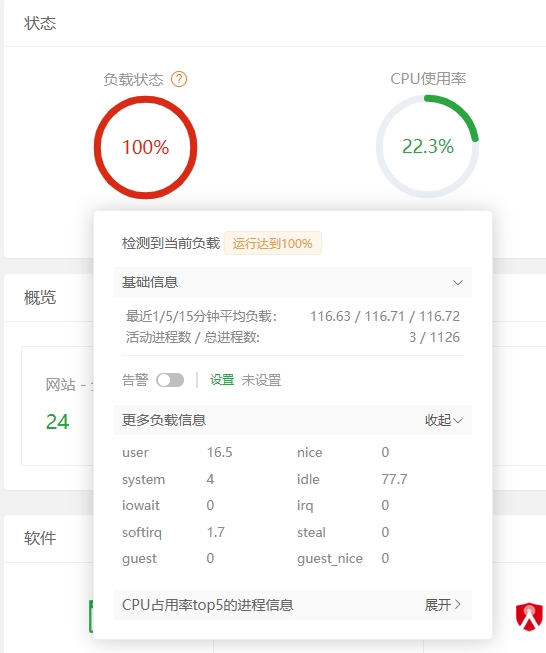
Task: Click the down arrow beside 收起
Action: click(458, 421)
